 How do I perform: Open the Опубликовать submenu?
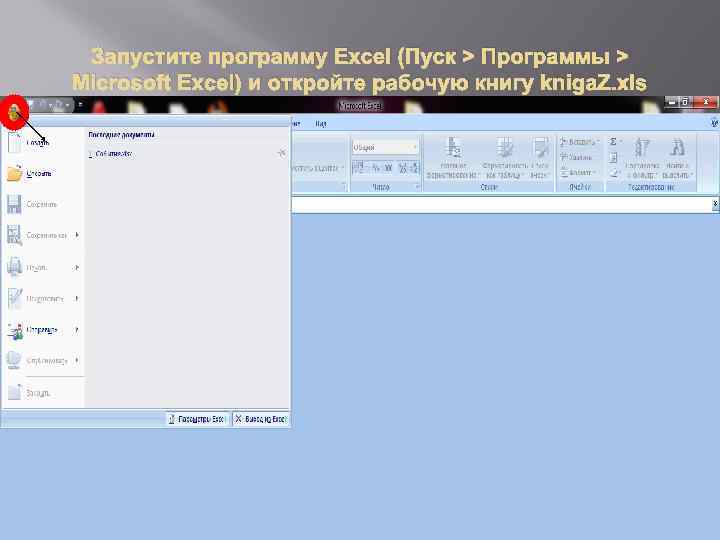click(43, 360)
